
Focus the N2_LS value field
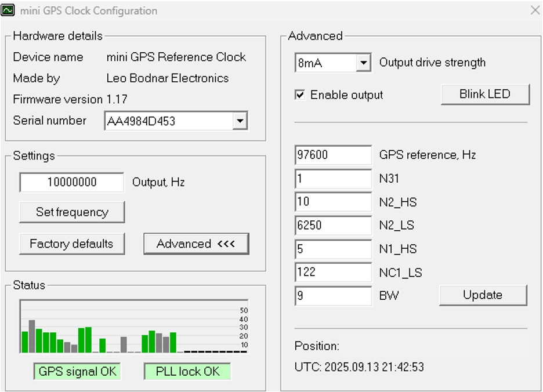[333, 226]
